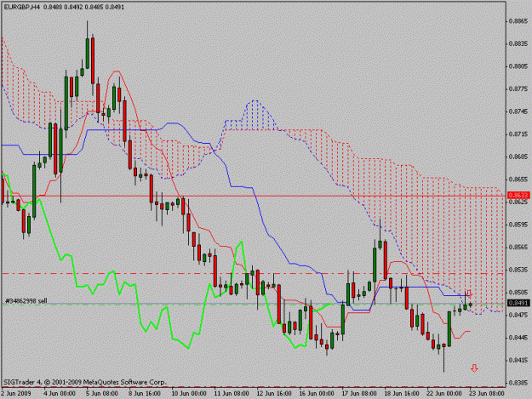The height and width of the screenshot is (399, 532).
Task: Click the 23 Jun 08:00 time label
Action: point(487,394)
